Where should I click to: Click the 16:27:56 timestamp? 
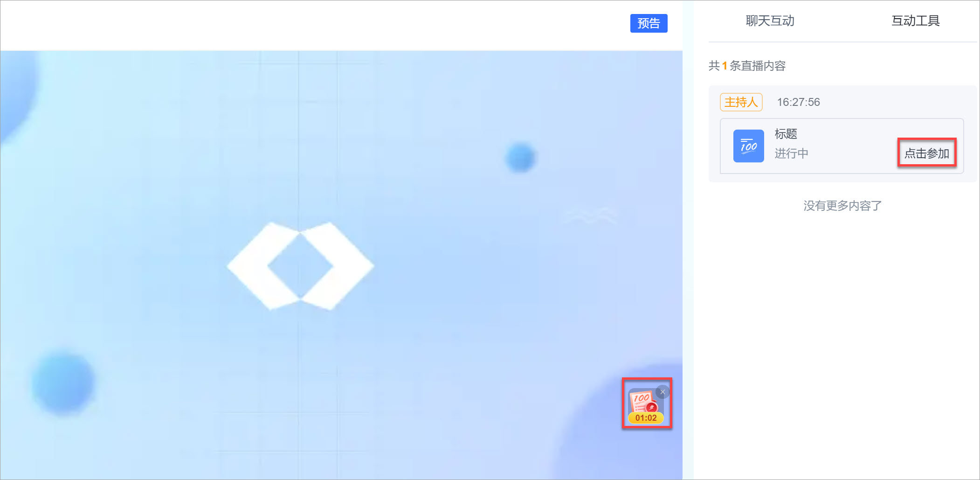[798, 102]
